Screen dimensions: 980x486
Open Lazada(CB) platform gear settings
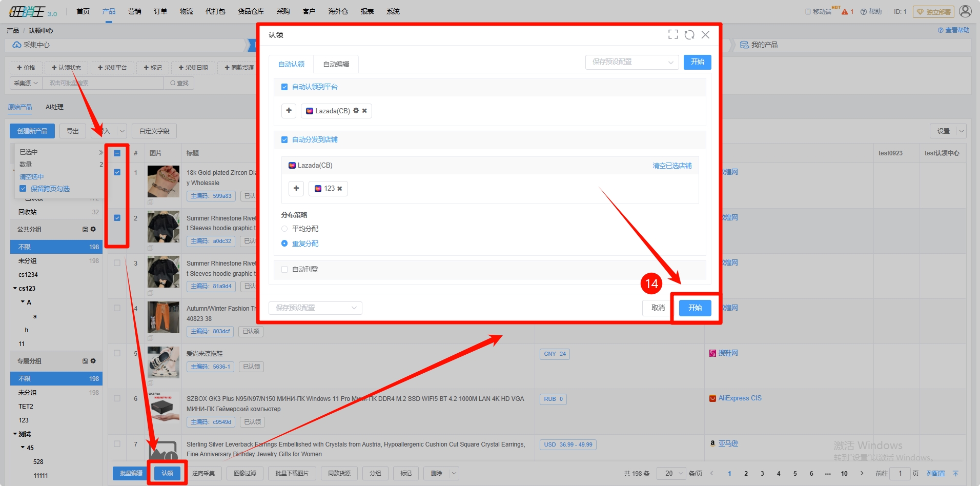coord(356,111)
